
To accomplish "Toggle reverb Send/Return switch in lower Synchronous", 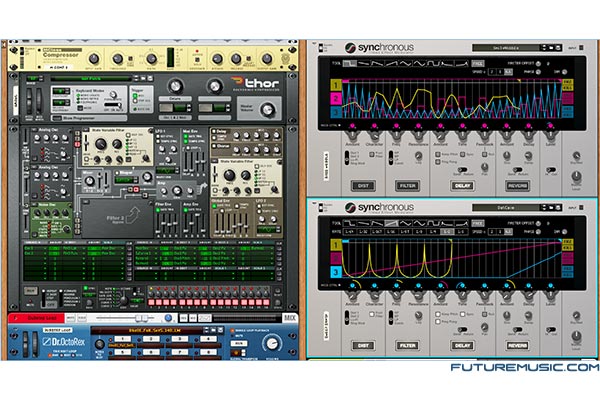I will [517, 329].
